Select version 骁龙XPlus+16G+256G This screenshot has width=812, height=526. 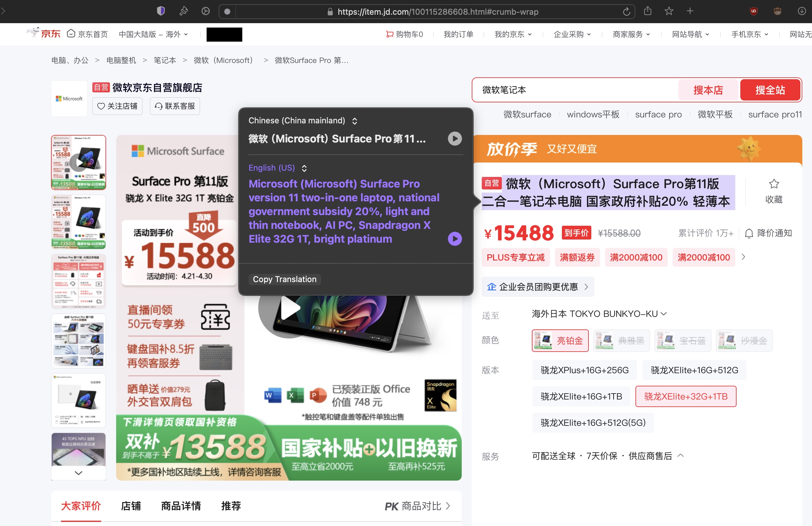(x=584, y=370)
